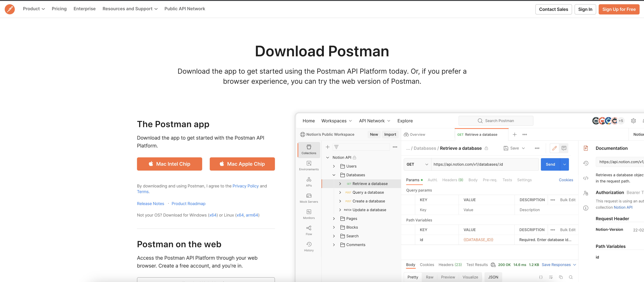Expand the Pages folder
The image size is (644, 282).
334,219
